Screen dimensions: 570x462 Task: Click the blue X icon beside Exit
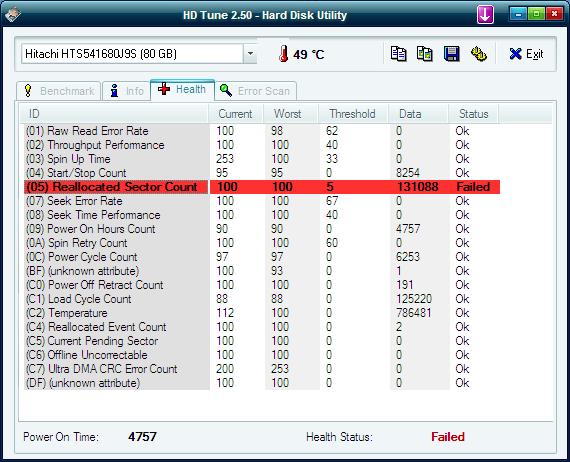point(515,54)
